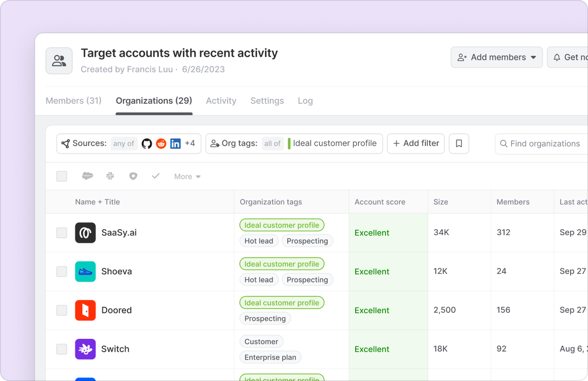Image resolution: width=588 pixels, height=381 pixels.
Task: Click the bookmark save-view icon
Action: (459, 143)
